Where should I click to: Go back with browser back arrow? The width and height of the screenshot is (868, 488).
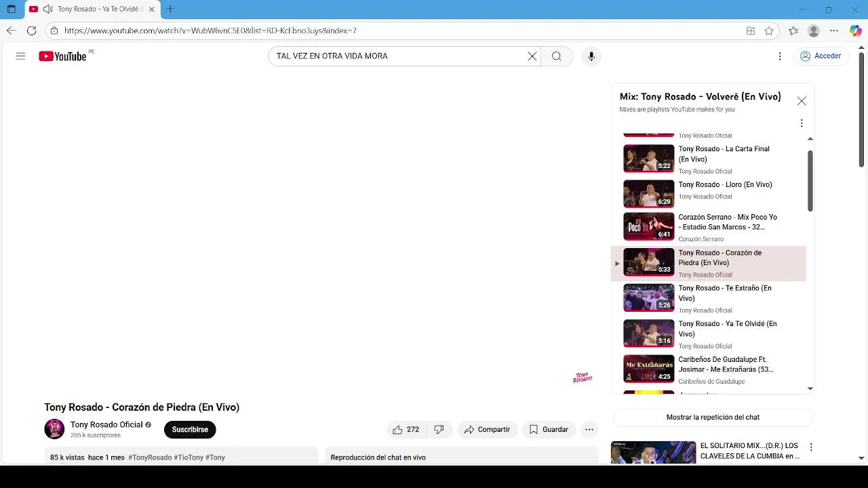click(x=11, y=30)
